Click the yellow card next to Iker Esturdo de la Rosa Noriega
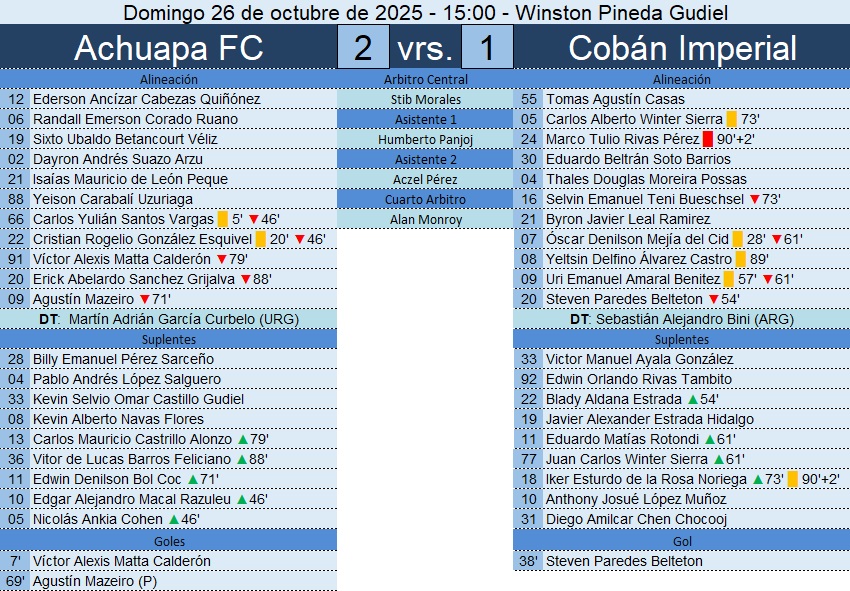Image resolution: width=850 pixels, height=591 pixels. (x=794, y=479)
